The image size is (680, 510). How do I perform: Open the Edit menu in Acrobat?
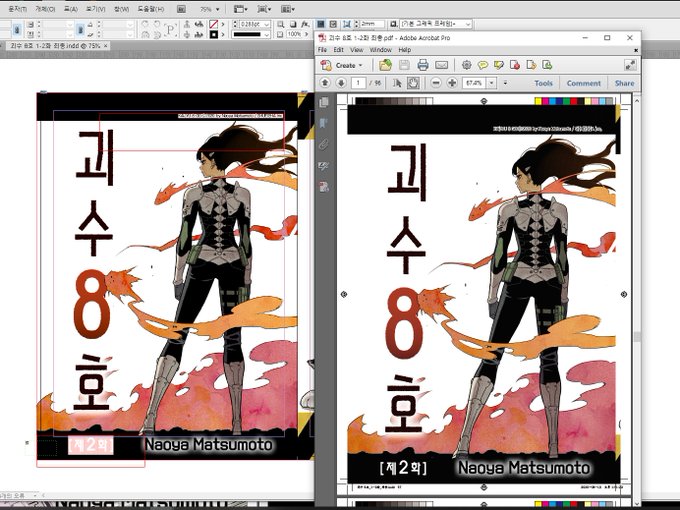pyautogui.click(x=339, y=50)
